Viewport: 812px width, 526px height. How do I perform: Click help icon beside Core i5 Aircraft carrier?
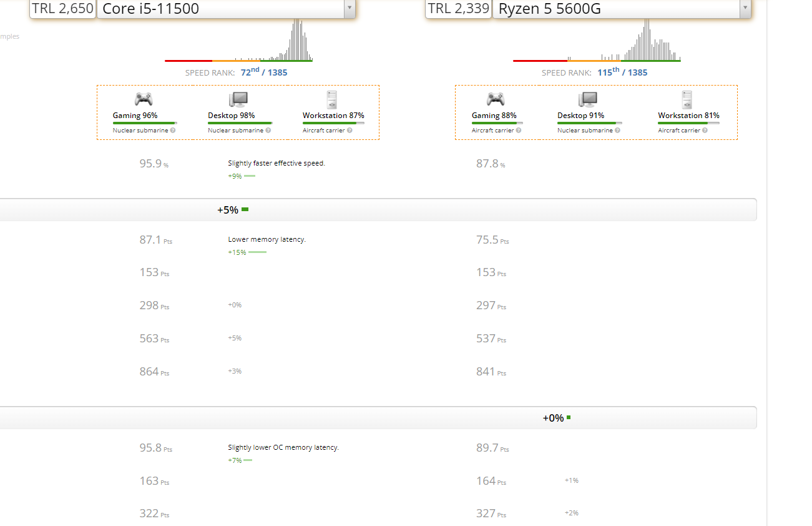(x=350, y=131)
